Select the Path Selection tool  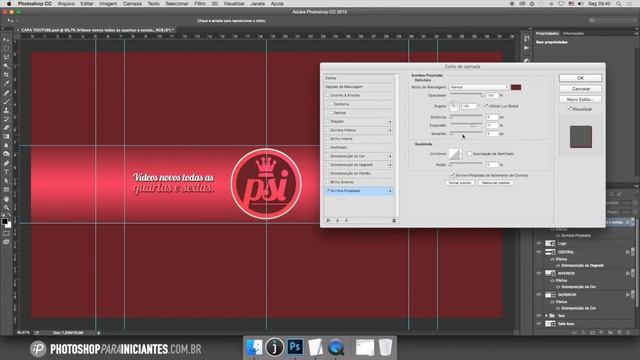(x=6, y=181)
